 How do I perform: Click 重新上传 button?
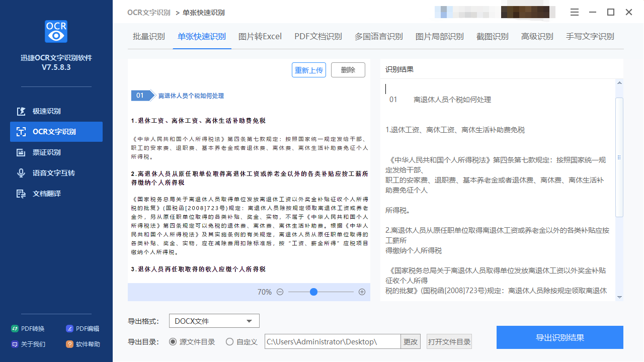(x=309, y=70)
